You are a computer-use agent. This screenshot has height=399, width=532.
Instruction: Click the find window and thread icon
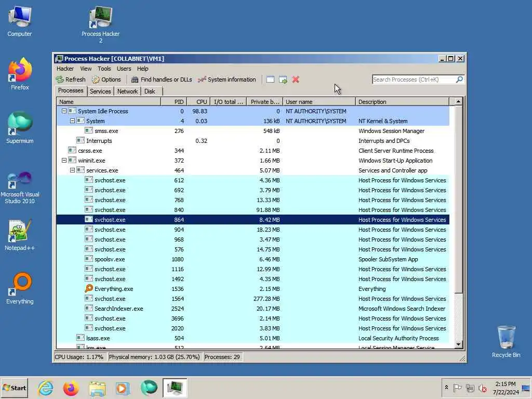coord(283,79)
